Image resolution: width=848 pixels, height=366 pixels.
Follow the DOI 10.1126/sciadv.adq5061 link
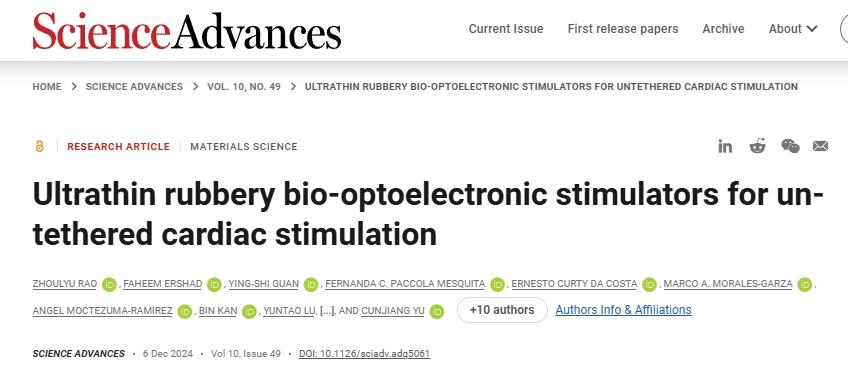pyautogui.click(x=365, y=354)
